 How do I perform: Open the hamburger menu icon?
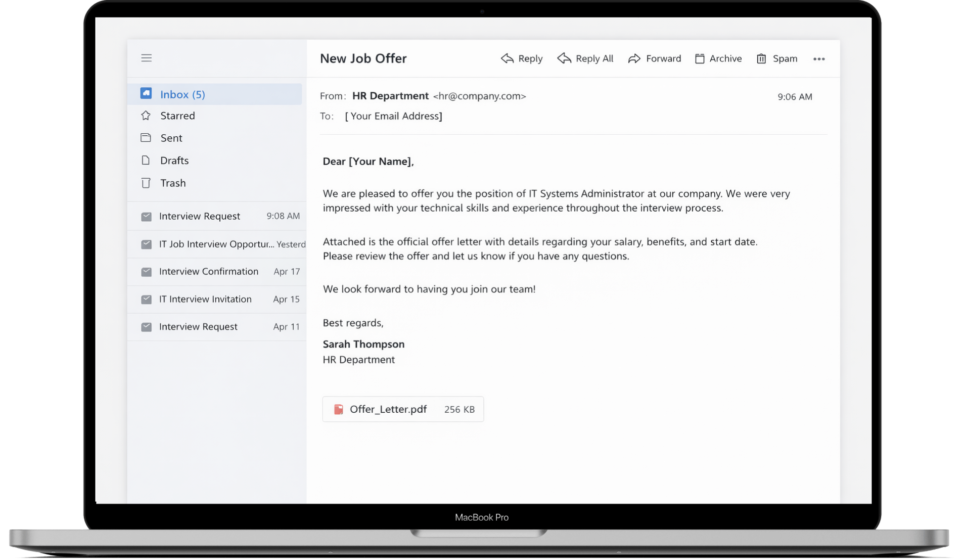(146, 58)
